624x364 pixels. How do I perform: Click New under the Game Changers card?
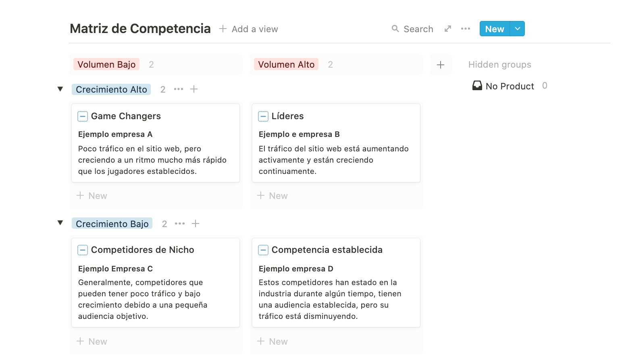(x=92, y=196)
